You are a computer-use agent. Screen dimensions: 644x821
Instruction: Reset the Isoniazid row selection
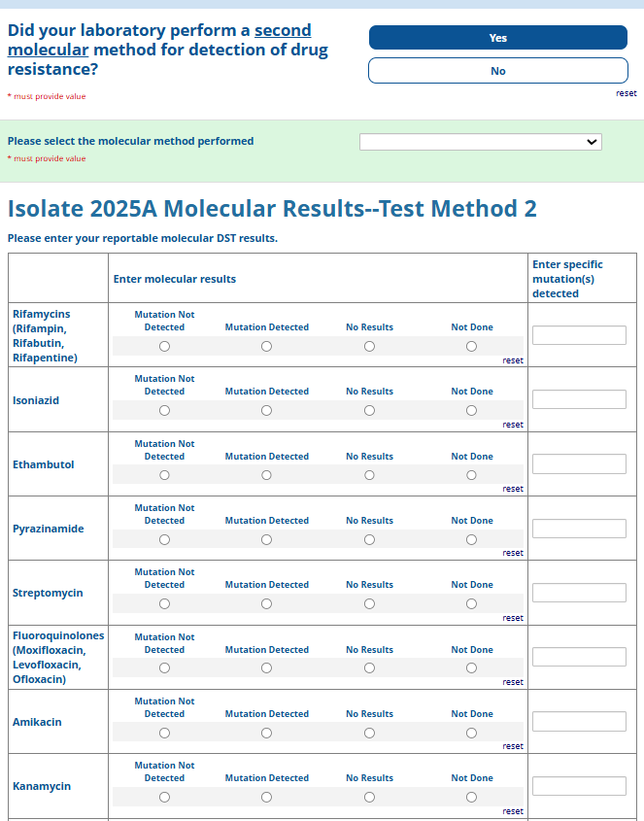coord(513,425)
